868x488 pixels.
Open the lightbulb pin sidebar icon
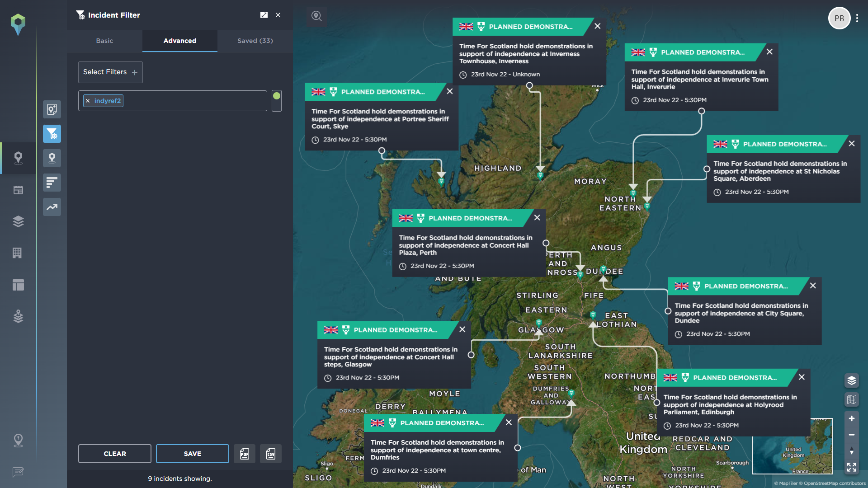click(18, 440)
